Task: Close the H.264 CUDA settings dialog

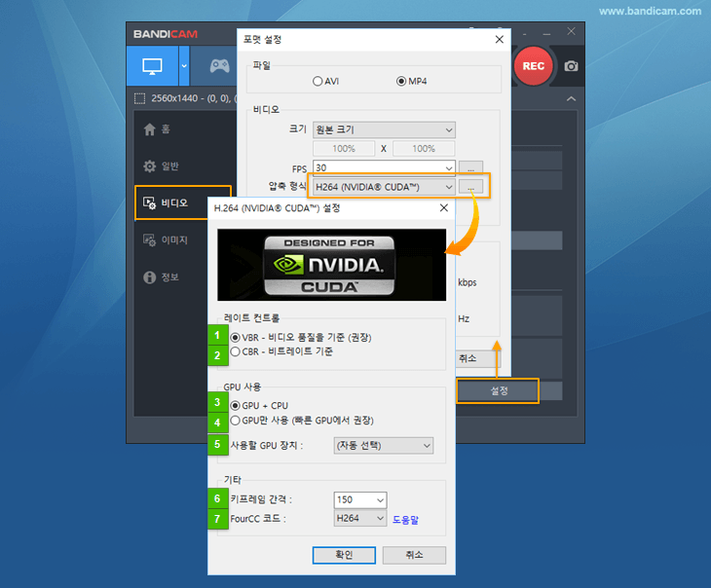Action: coord(444,207)
